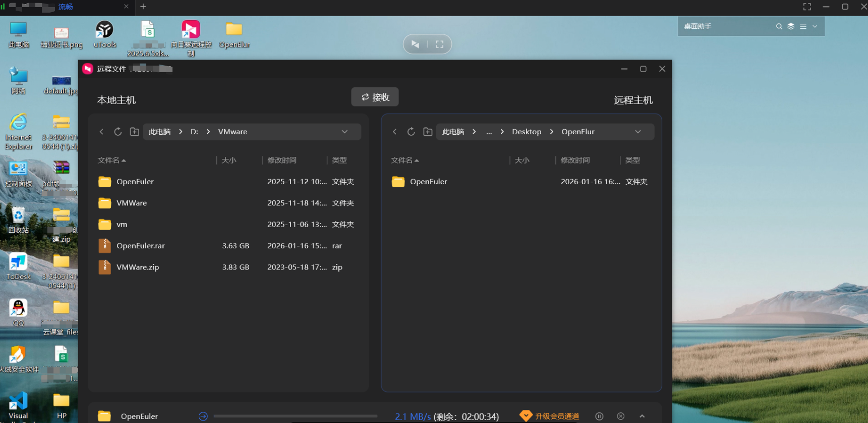Expand local path history dropdown
This screenshot has width=868, height=423.
coord(344,132)
